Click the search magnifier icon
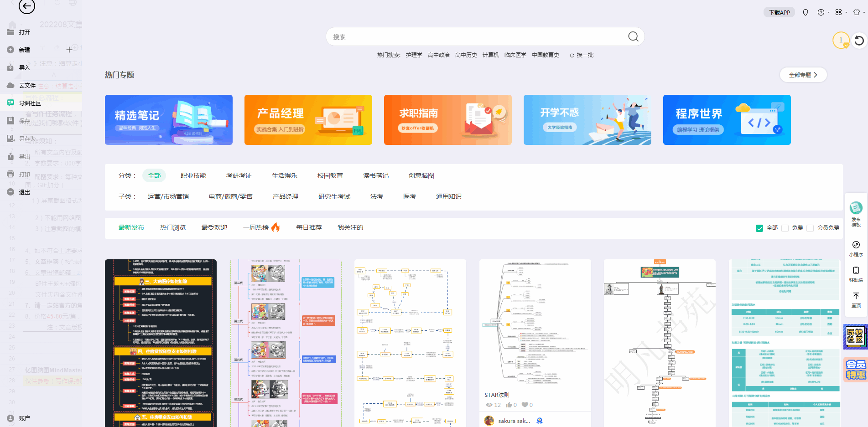The height and width of the screenshot is (427, 868). pyautogui.click(x=633, y=37)
